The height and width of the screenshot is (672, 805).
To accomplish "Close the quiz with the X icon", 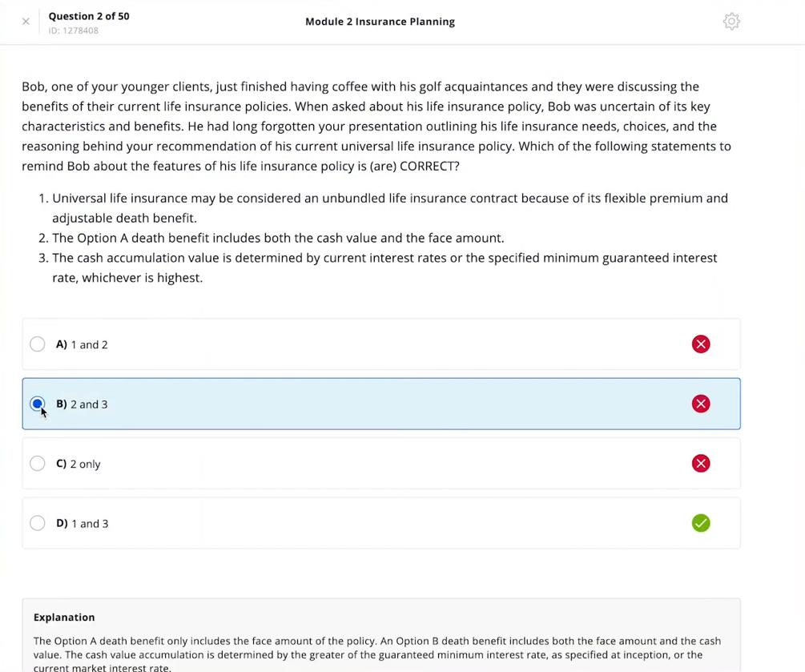I will click(26, 22).
